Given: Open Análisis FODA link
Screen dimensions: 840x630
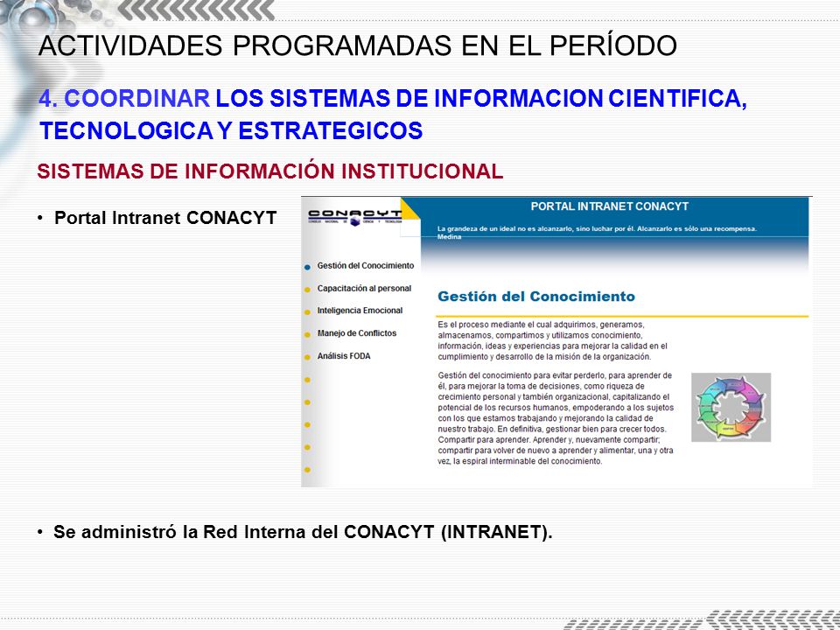Looking at the screenshot, I should click(344, 356).
